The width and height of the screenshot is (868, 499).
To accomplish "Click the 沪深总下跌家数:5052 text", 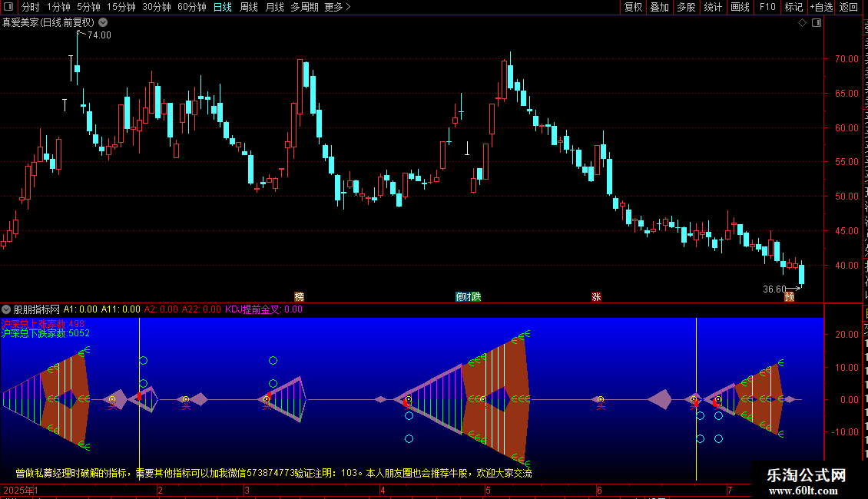I will click(x=45, y=333).
